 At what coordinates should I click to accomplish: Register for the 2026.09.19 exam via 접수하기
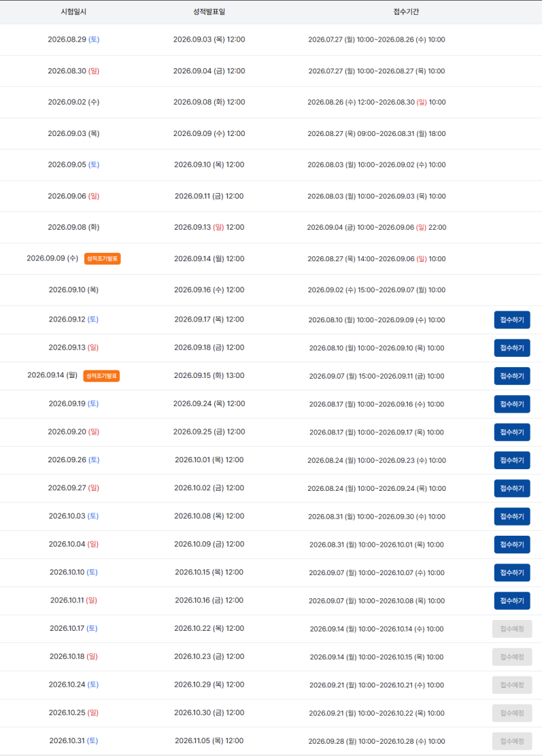click(x=511, y=404)
